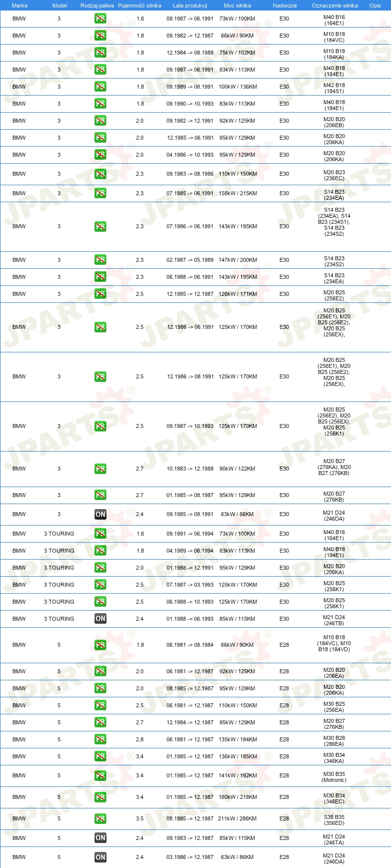The width and height of the screenshot is (391, 868).
Task: Click fuel icon in 126kW/171KM row
Action: tap(100, 294)
